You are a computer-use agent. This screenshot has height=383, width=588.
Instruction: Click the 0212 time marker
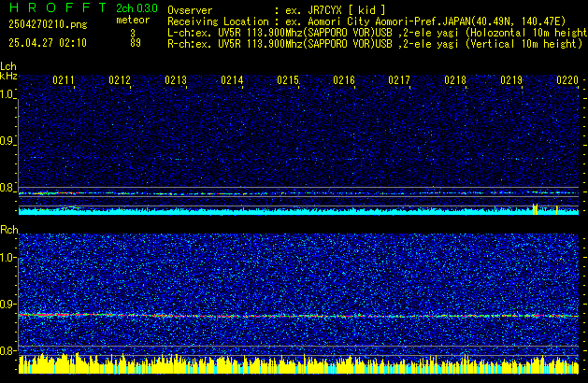[x=120, y=80]
